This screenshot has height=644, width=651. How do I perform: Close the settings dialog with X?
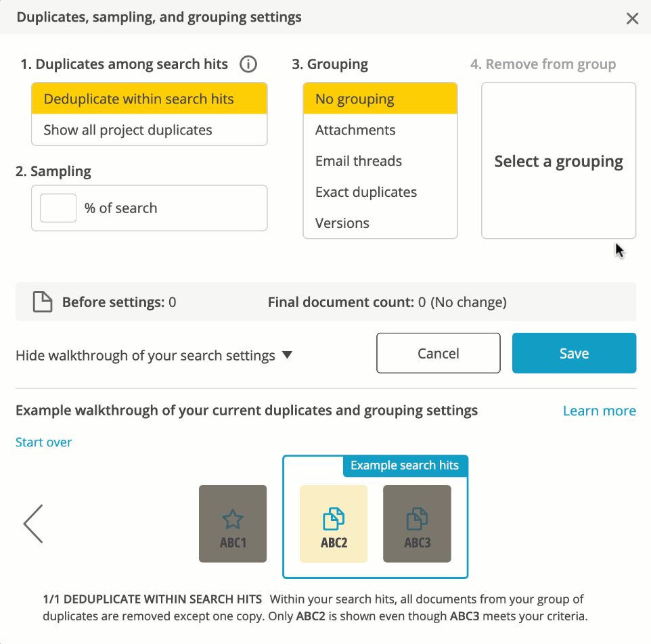point(632,18)
